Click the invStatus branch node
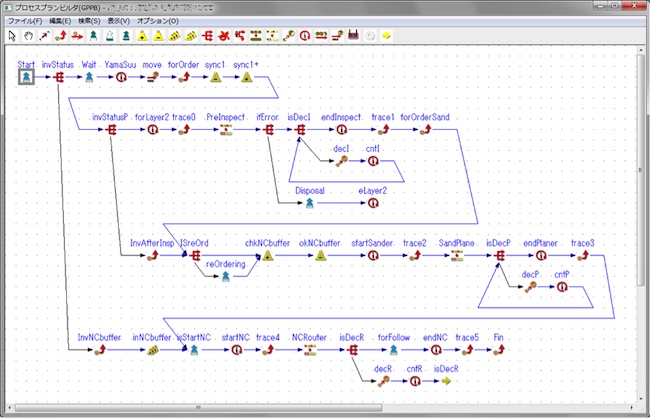The image size is (650, 418). 58,77
